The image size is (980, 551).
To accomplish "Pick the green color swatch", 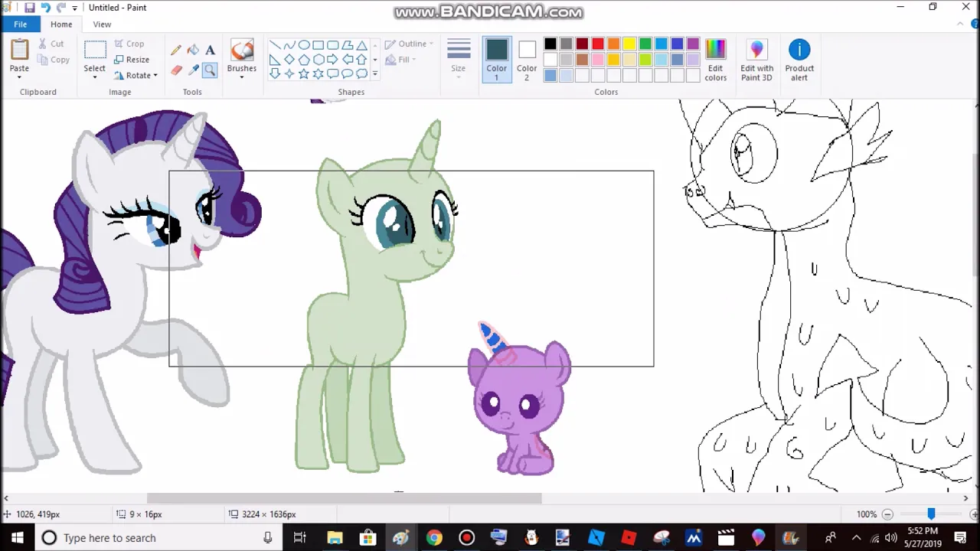I will [x=645, y=44].
